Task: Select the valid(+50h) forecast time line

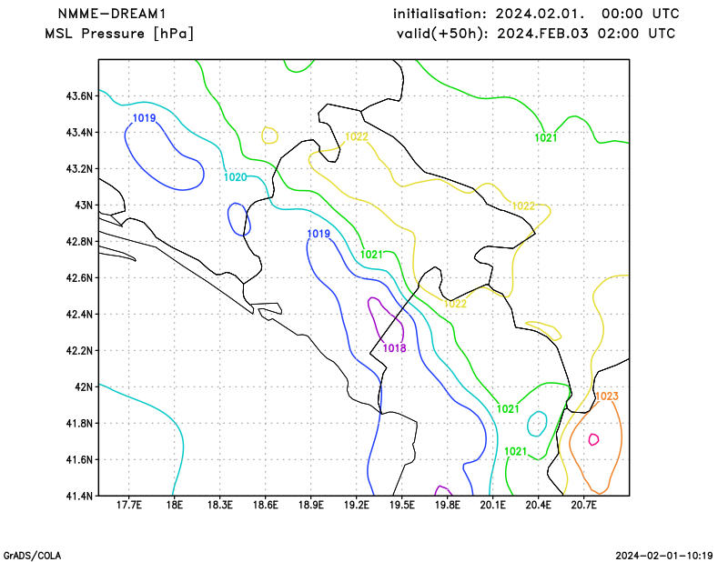Action: click(x=536, y=34)
